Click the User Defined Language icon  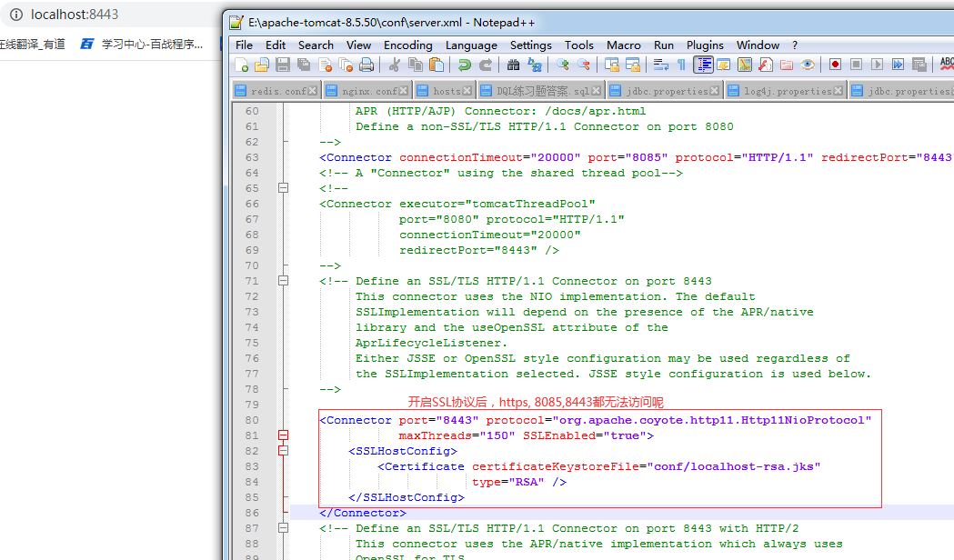click(x=723, y=65)
